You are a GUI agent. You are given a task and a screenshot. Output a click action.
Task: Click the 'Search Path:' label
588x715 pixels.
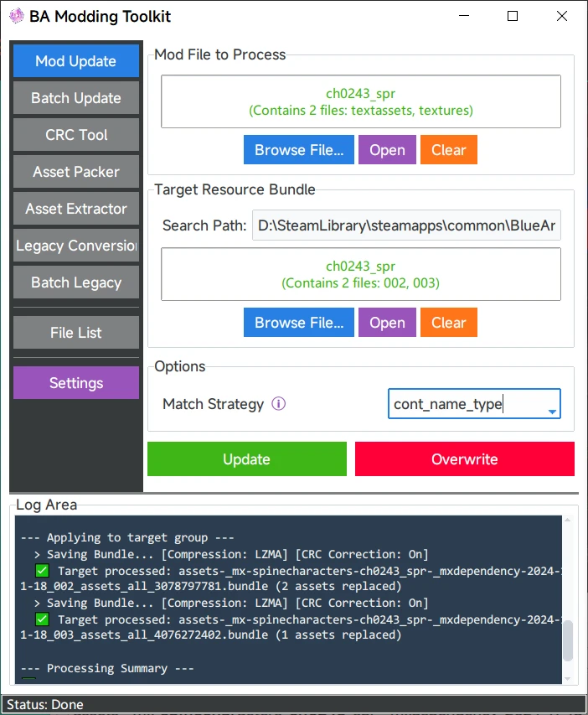[x=204, y=225]
